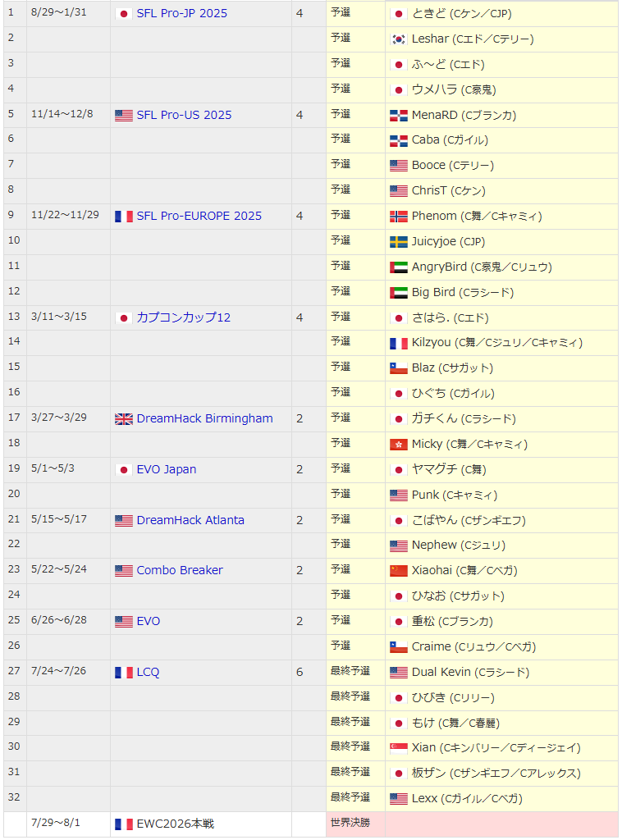622x840 pixels.
Task: Select player entry ガチくん (Cラシード)
Action: pyautogui.click(x=464, y=418)
